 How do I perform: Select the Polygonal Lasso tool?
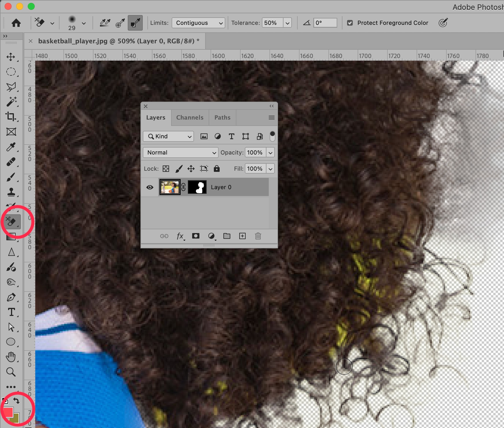(x=11, y=87)
